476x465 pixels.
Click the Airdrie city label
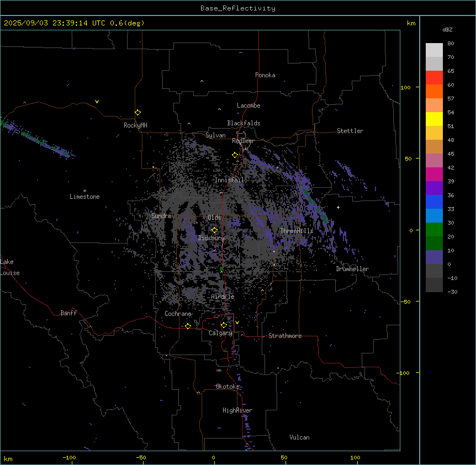[x=223, y=297]
